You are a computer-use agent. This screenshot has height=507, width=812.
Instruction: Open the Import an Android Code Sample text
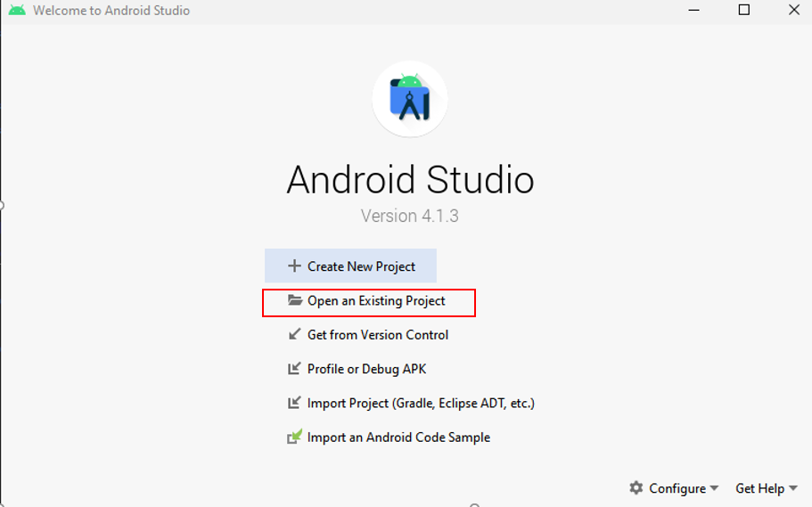click(398, 437)
